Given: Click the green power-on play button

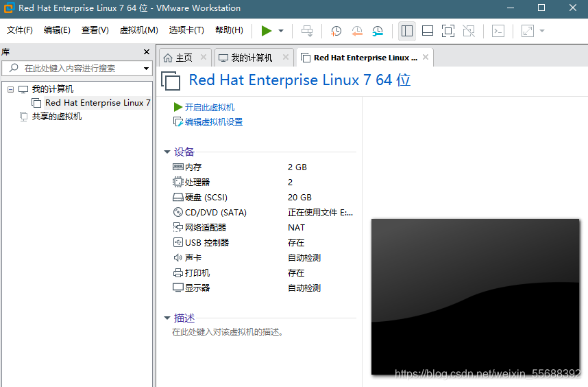Looking at the screenshot, I should 267,31.
